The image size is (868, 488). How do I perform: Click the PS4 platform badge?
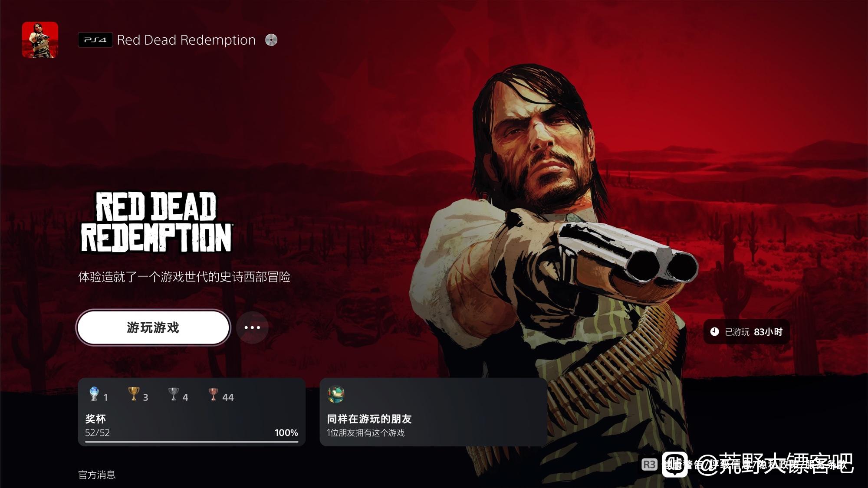pos(95,40)
